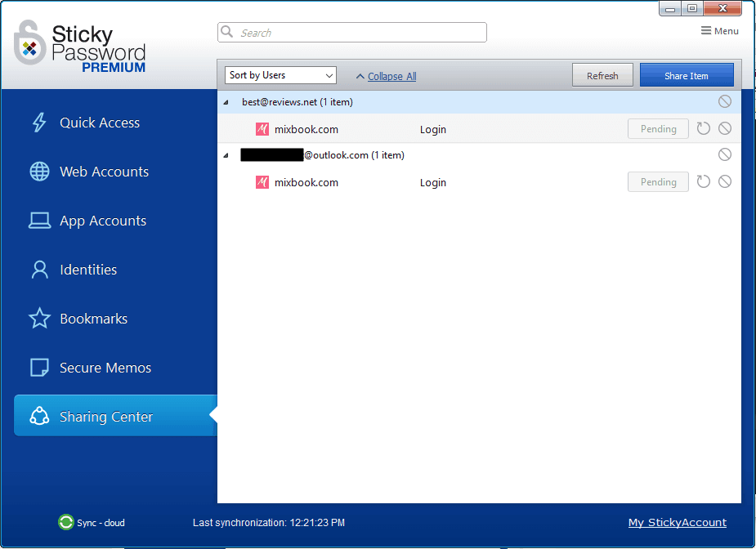Screen dimensions: 756x549
Task: Collapse the best@reviews.net group
Action: point(226,101)
